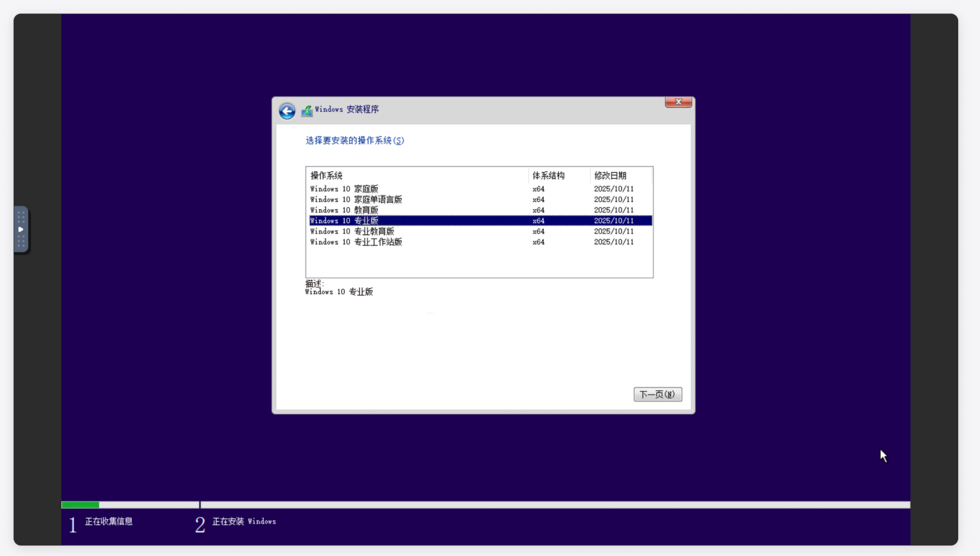Go back using the blue arrow icon
Screen dimensions: 980x556
[287, 111]
